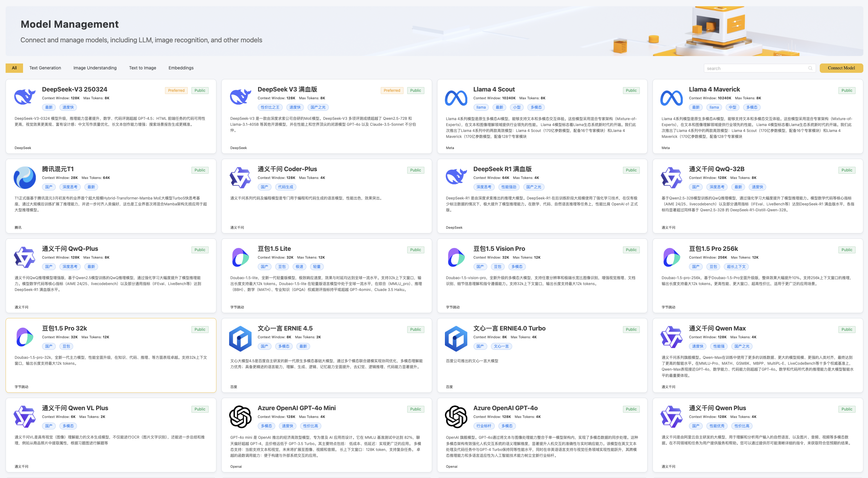Click the DeepSeek-V3 250324 whale logo
This screenshot has height=478, width=868.
(x=25, y=97)
